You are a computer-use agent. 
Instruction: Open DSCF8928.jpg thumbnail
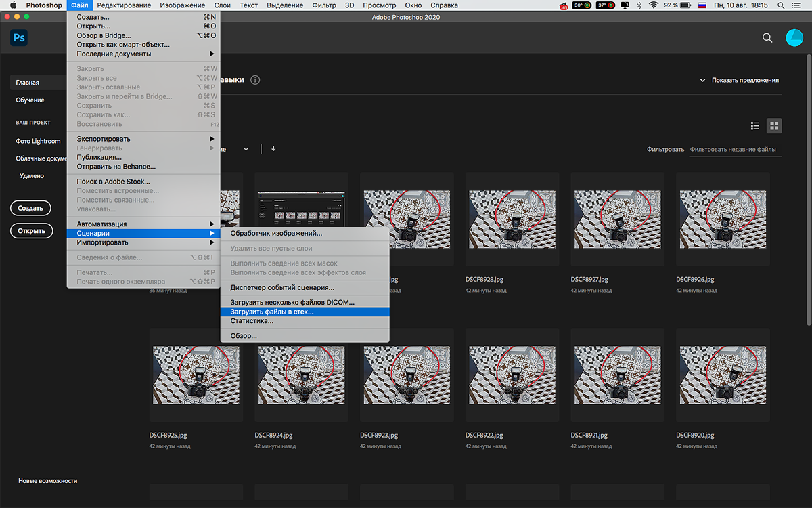[x=512, y=219]
